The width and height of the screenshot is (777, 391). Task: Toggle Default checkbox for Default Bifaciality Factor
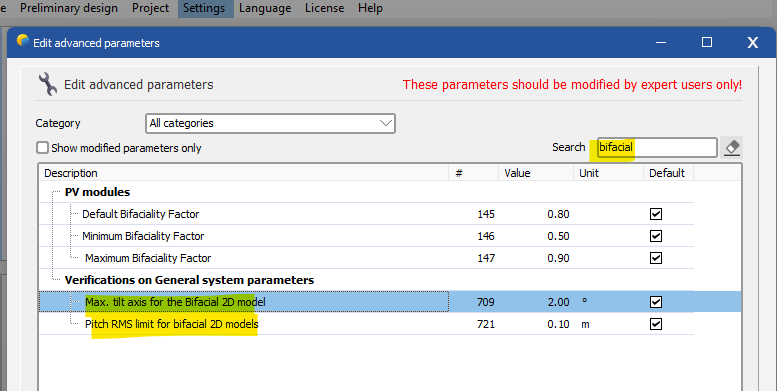click(656, 214)
